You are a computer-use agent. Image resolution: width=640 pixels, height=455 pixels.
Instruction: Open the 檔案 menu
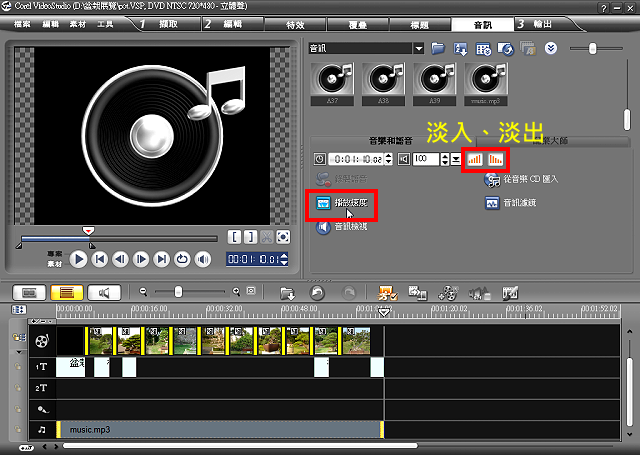coord(22,24)
